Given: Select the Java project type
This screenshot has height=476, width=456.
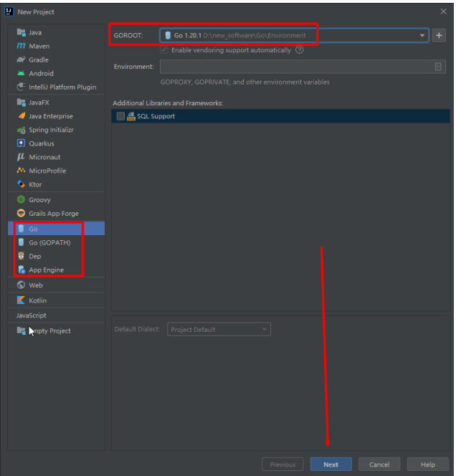Looking at the screenshot, I should point(56,32).
